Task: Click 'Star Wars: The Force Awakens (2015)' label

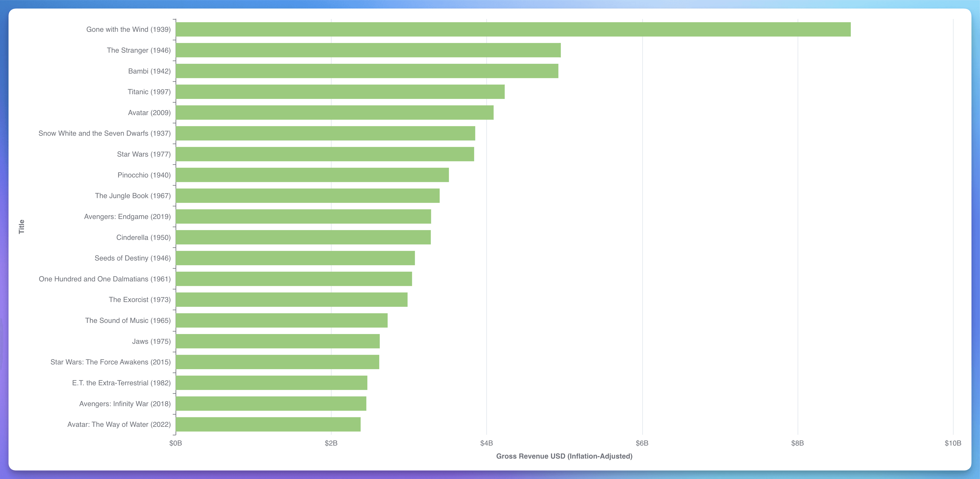Action: click(111, 362)
